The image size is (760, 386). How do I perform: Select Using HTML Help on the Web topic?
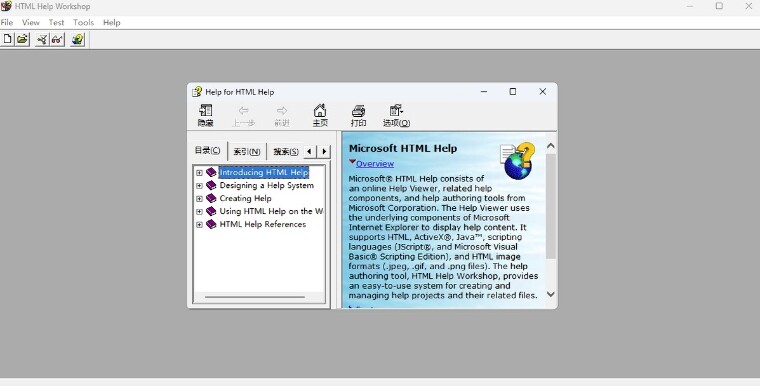pos(271,211)
